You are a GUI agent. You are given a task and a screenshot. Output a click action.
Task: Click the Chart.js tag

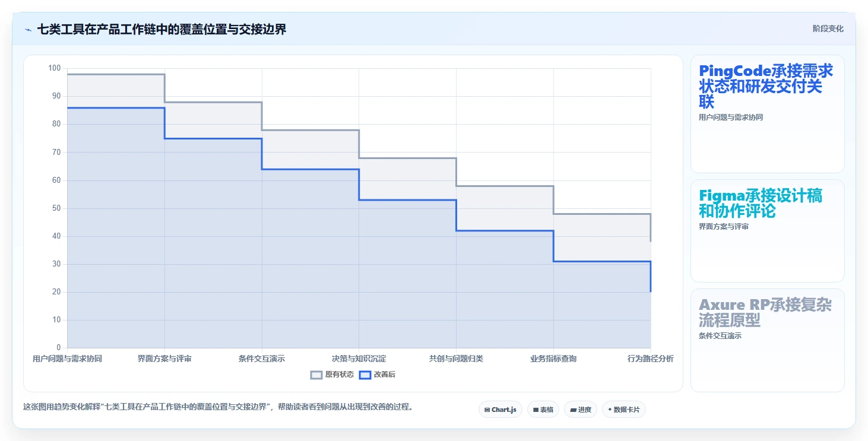coord(500,410)
